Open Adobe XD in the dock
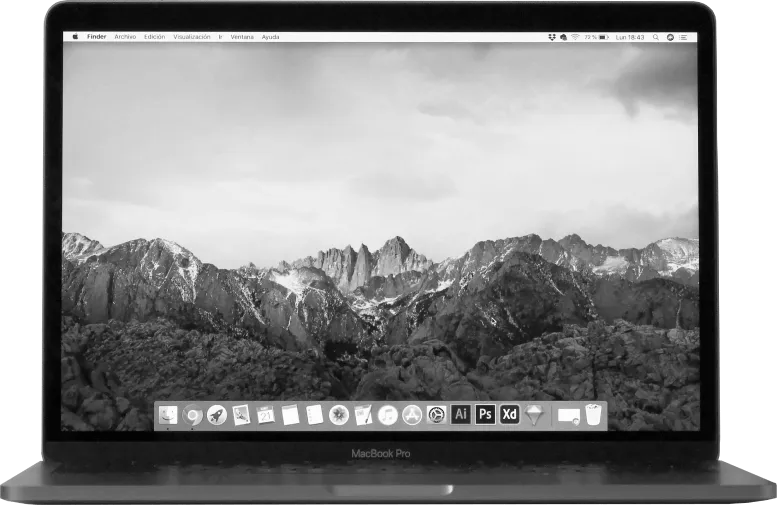The height and width of the screenshot is (505, 777). (510, 414)
